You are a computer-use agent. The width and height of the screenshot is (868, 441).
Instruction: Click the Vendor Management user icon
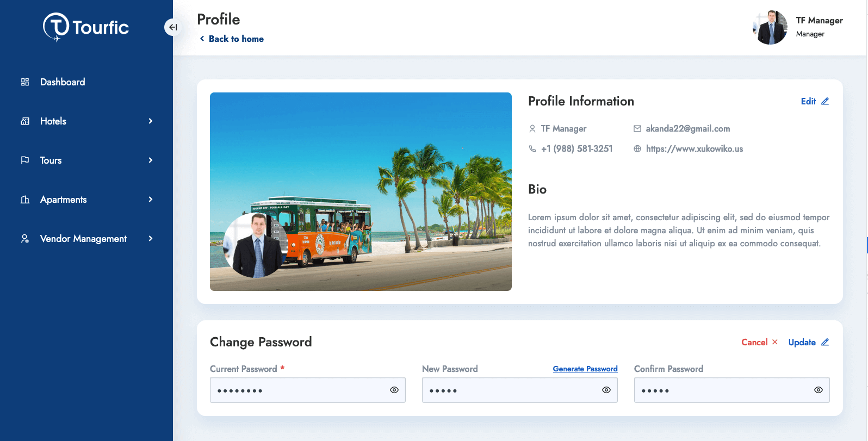(x=25, y=239)
